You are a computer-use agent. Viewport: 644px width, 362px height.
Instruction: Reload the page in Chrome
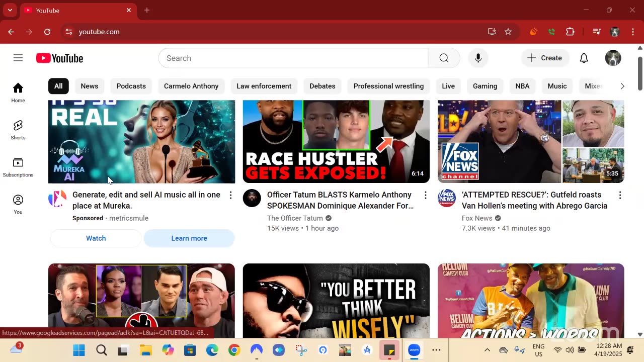point(47,32)
